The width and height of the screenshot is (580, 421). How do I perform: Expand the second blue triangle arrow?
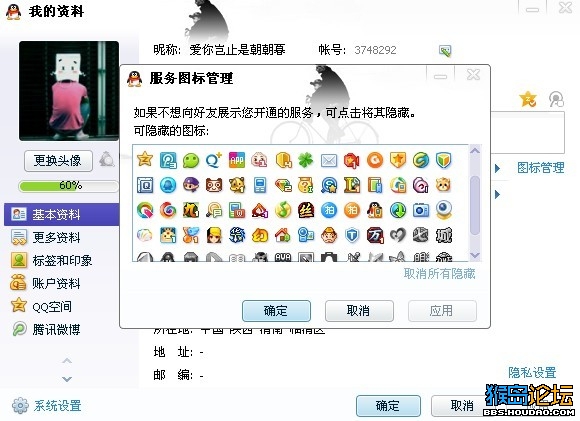point(498,194)
